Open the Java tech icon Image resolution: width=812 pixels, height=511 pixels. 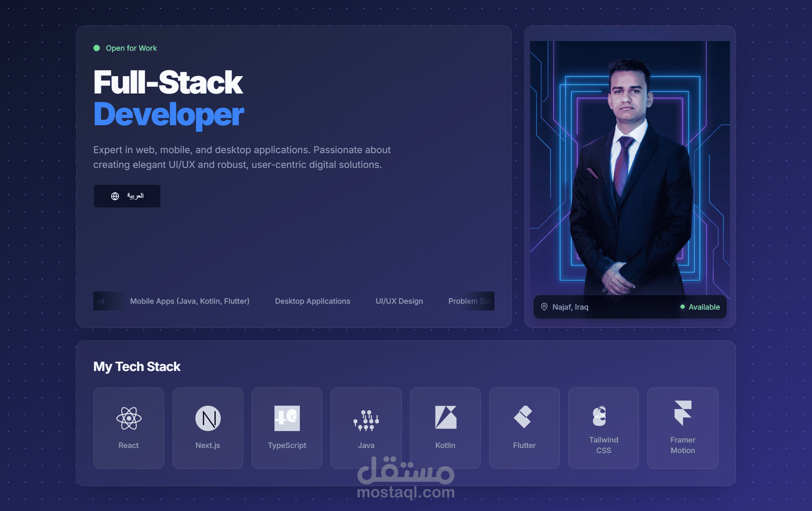pyautogui.click(x=366, y=420)
